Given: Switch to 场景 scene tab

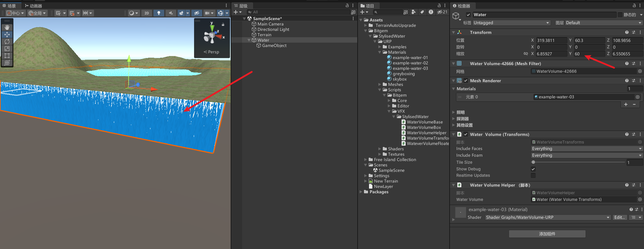Looking at the screenshot, I should [x=9, y=6].
